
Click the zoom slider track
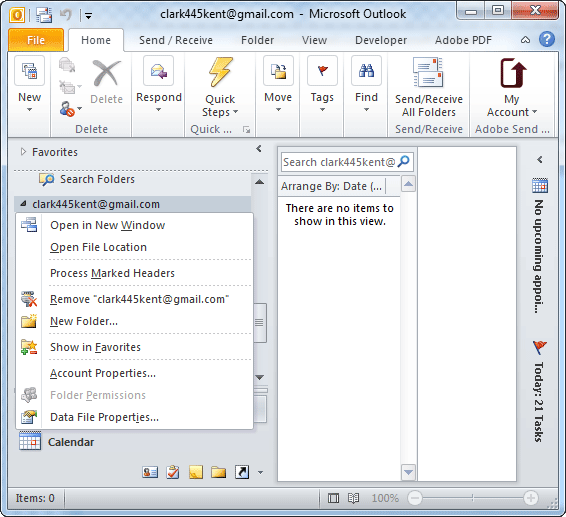point(473,498)
